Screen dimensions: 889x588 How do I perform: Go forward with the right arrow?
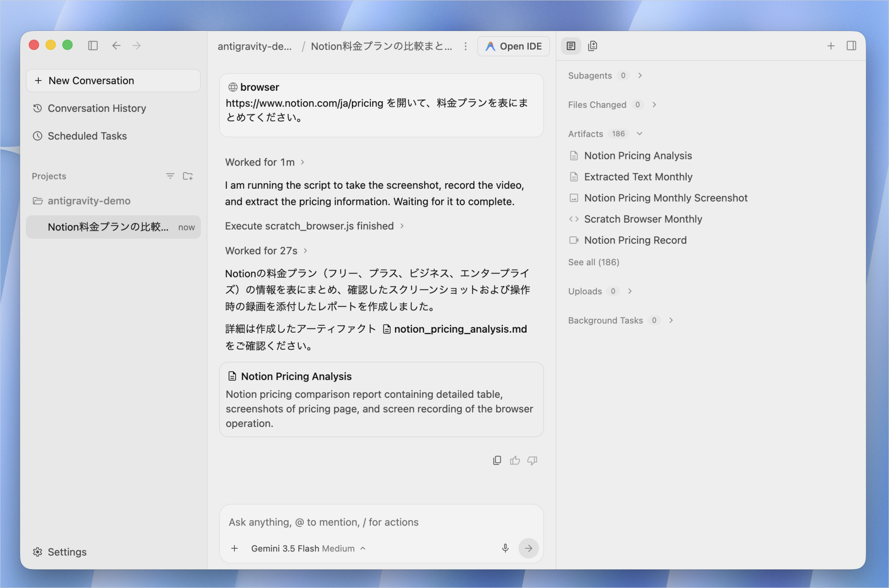(x=137, y=45)
